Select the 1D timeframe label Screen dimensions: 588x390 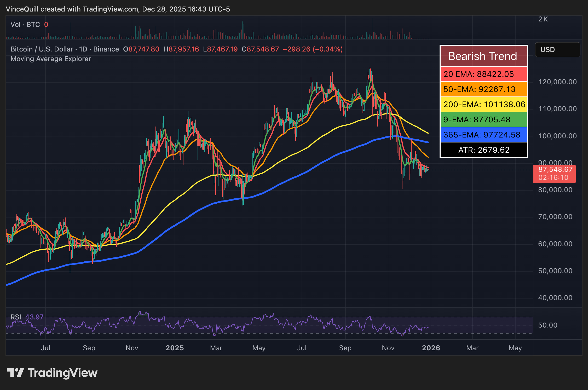[84, 49]
